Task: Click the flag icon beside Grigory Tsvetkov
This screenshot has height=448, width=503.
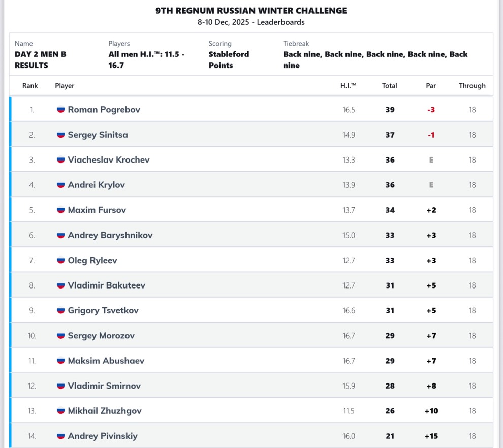Action: 60,310
